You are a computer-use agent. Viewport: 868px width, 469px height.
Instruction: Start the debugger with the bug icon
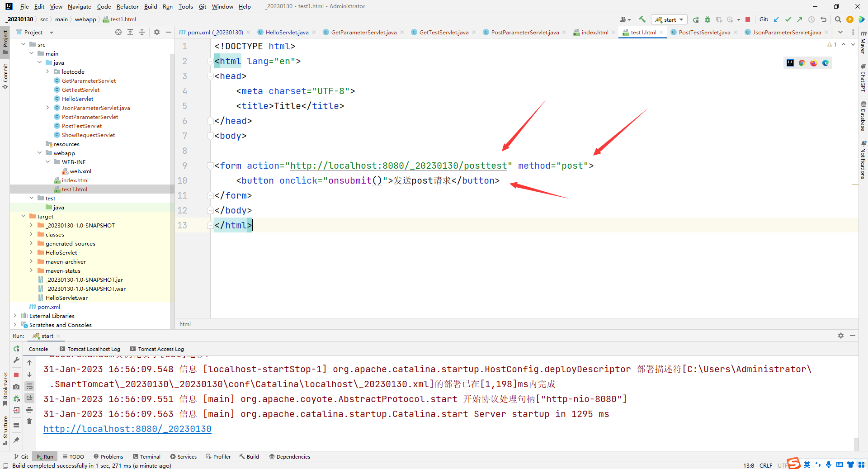click(x=708, y=20)
